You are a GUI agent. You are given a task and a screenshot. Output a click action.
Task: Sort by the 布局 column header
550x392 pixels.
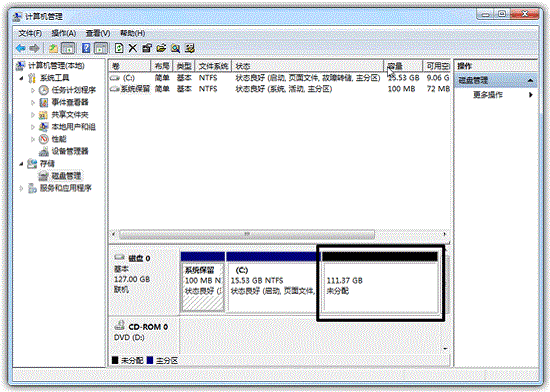point(162,66)
